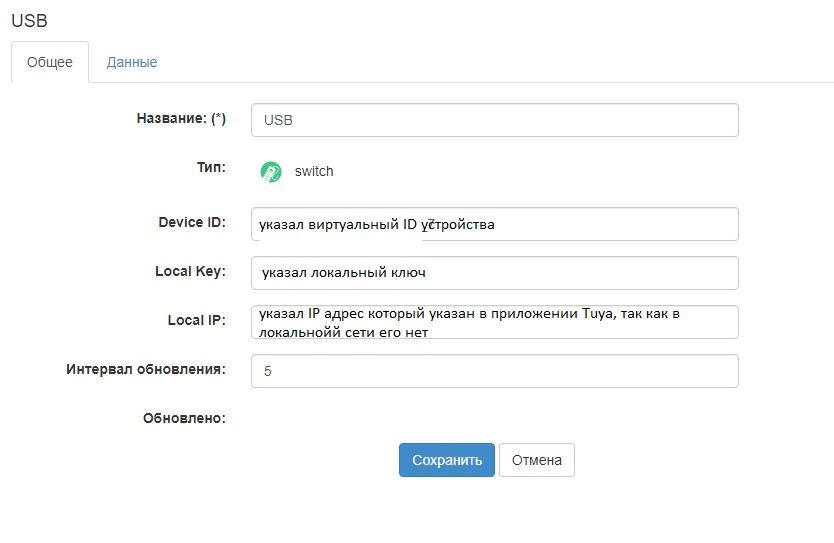Select the Device ID label
Viewport: 834px width, 543px height.
point(192,222)
